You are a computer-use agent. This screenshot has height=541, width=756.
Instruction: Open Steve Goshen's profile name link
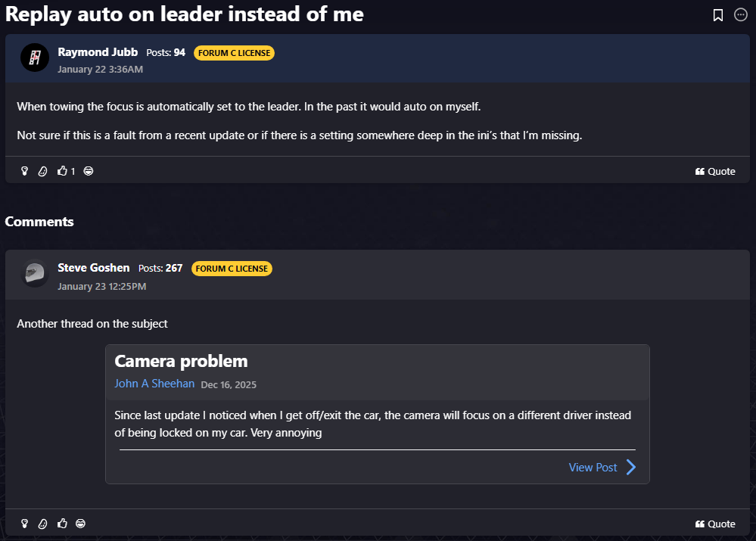[x=94, y=268]
